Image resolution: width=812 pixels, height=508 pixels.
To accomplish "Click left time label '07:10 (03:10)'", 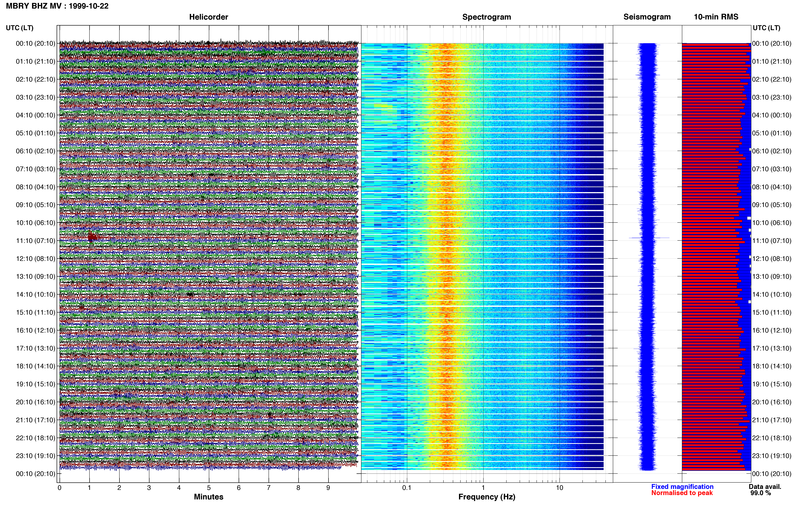I will point(36,169).
